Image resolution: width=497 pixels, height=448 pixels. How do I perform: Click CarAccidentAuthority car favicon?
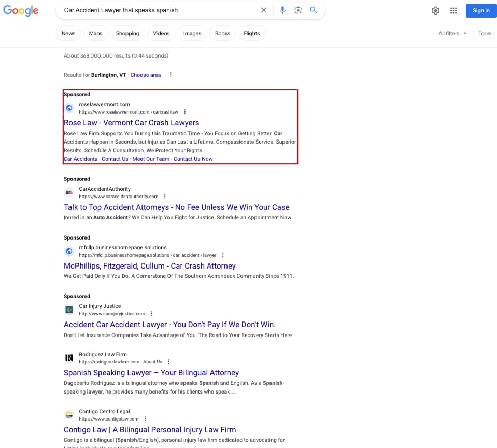click(69, 192)
